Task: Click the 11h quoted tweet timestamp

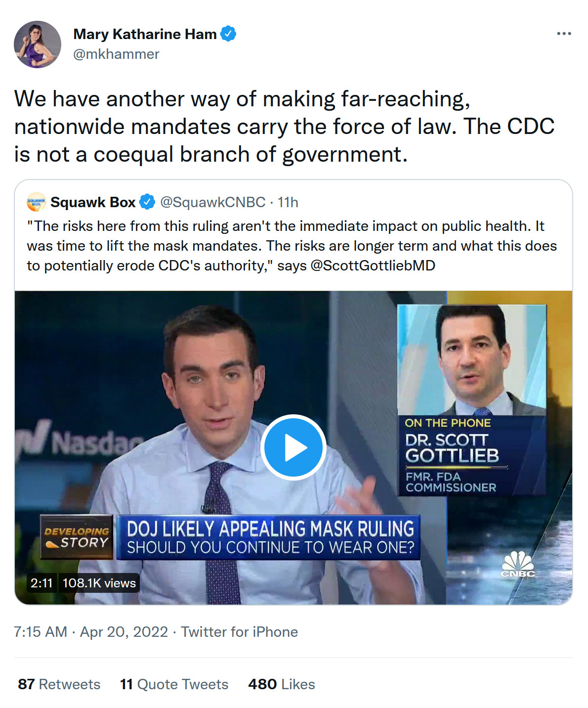Action: click(288, 202)
